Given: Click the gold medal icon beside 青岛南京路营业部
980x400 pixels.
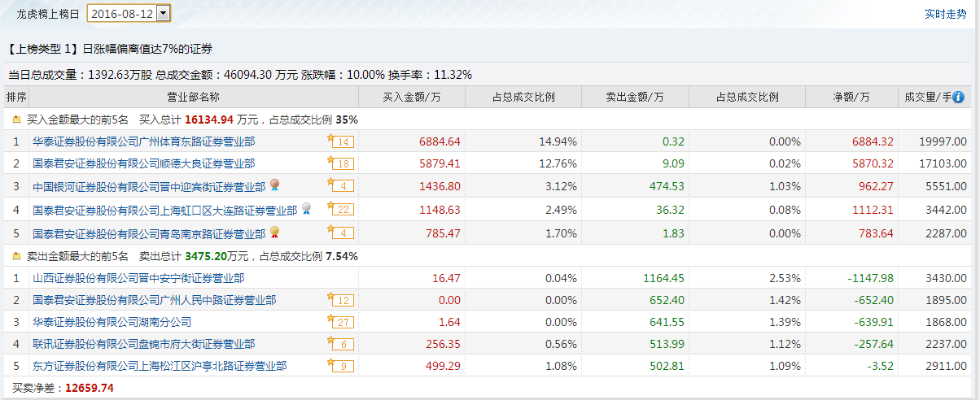Looking at the screenshot, I should [275, 233].
